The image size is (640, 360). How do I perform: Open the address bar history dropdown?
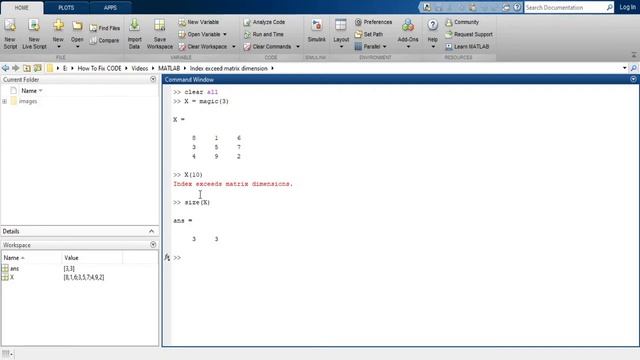624,68
